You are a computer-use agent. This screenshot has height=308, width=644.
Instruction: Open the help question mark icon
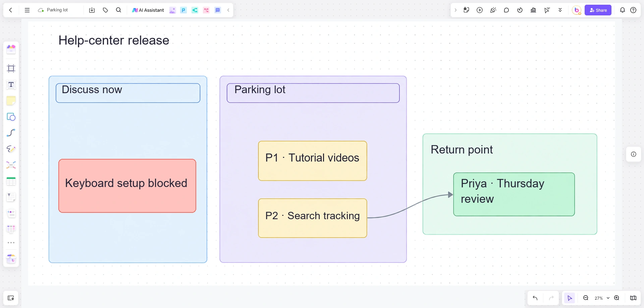[633, 10]
